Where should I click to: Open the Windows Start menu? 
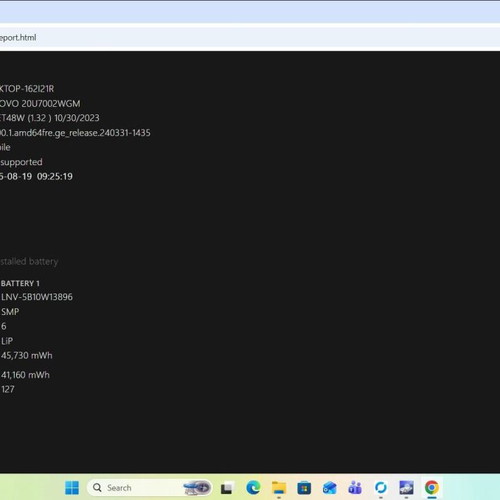pyautogui.click(x=72, y=488)
